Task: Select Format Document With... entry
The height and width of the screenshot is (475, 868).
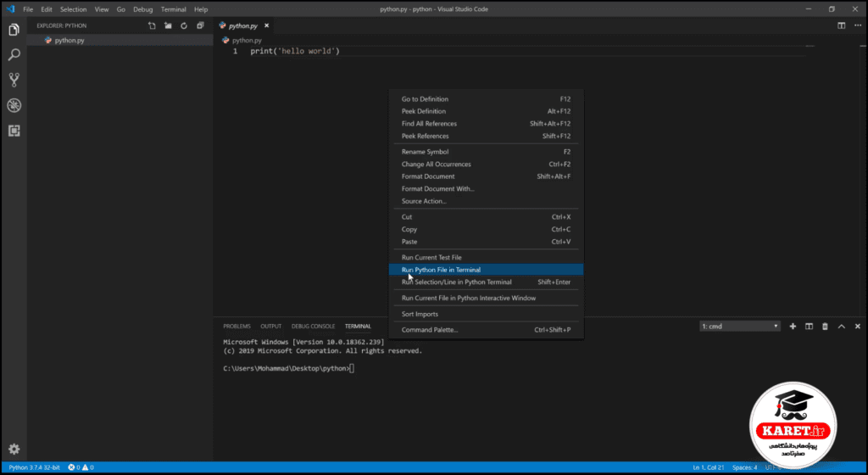Action: [486, 189]
